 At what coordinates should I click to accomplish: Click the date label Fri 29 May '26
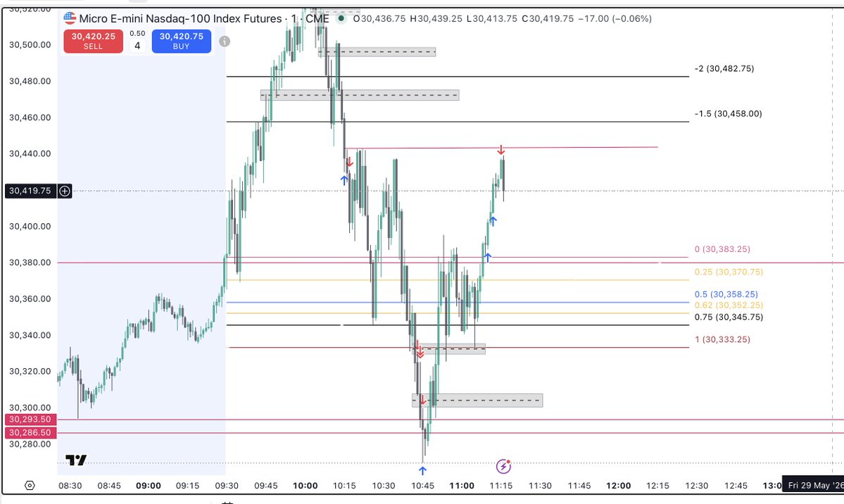tap(813, 485)
